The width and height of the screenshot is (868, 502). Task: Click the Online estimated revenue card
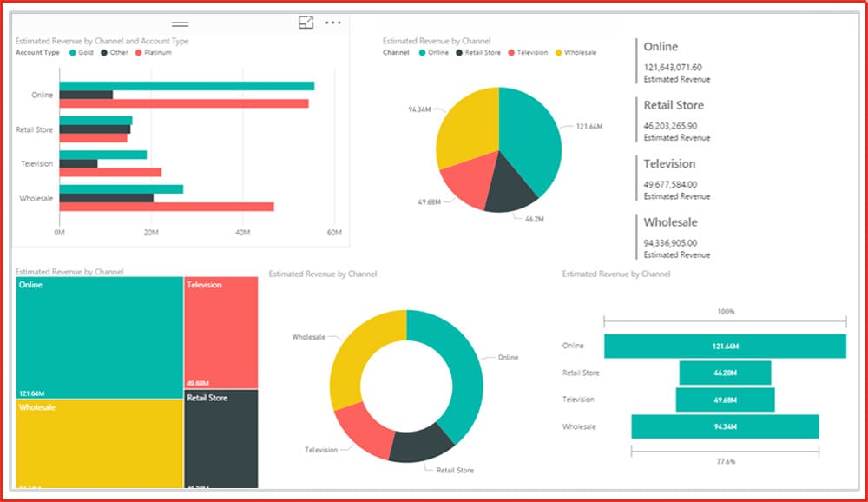pos(677,61)
